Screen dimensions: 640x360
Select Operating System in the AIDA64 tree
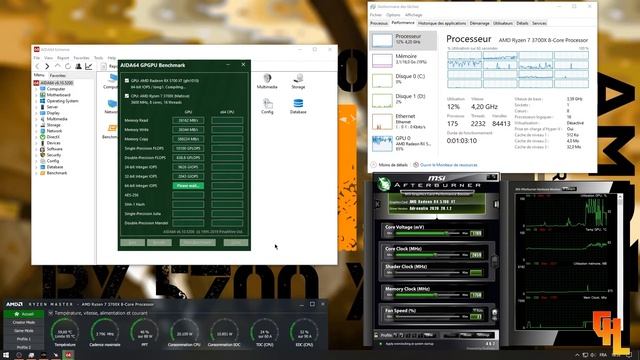pyautogui.click(x=62, y=101)
